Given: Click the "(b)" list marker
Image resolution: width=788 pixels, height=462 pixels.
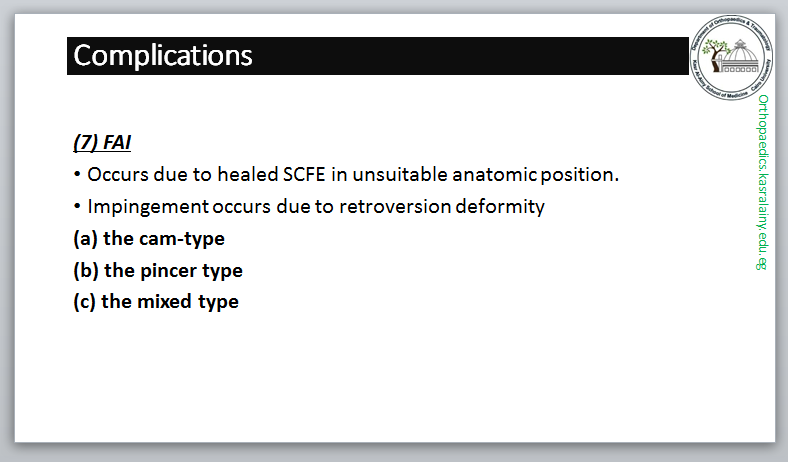Looking at the screenshot, I should pos(85,270).
